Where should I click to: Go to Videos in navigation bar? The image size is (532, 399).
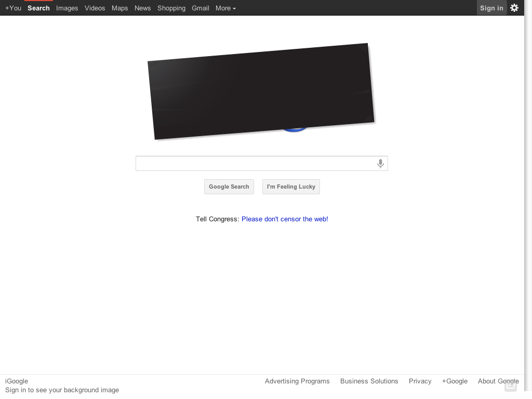pos(95,8)
